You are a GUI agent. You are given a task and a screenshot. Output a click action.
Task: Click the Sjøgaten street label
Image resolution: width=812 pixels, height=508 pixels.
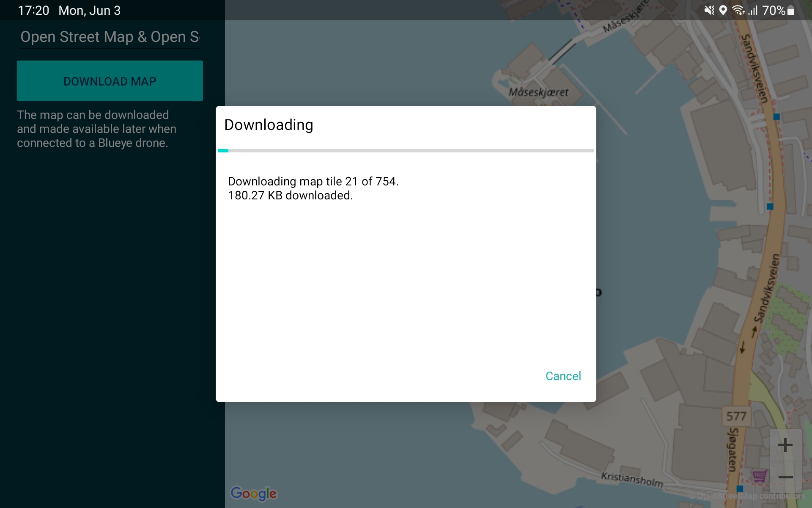click(x=733, y=450)
